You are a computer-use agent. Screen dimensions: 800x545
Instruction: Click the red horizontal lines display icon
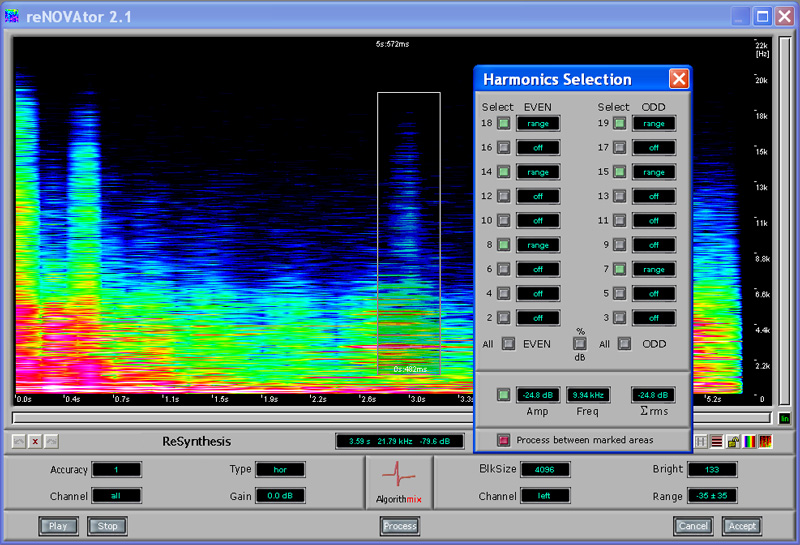click(717, 441)
